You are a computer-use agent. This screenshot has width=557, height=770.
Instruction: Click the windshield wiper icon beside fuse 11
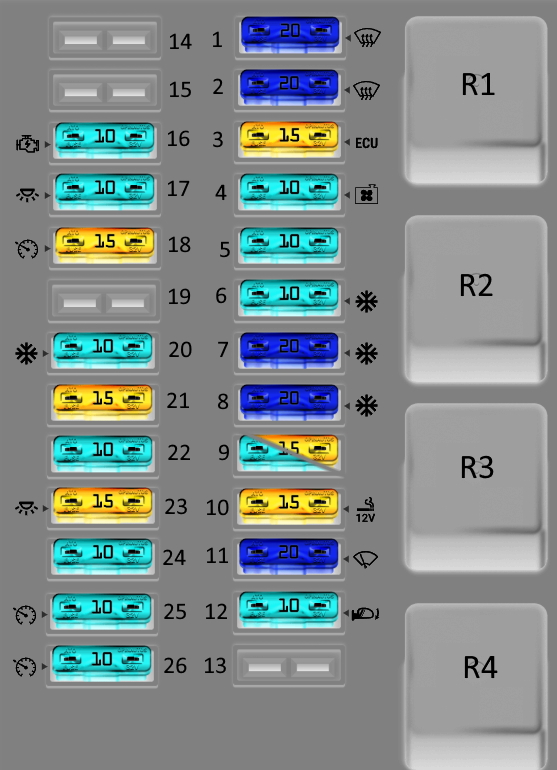[366, 559]
